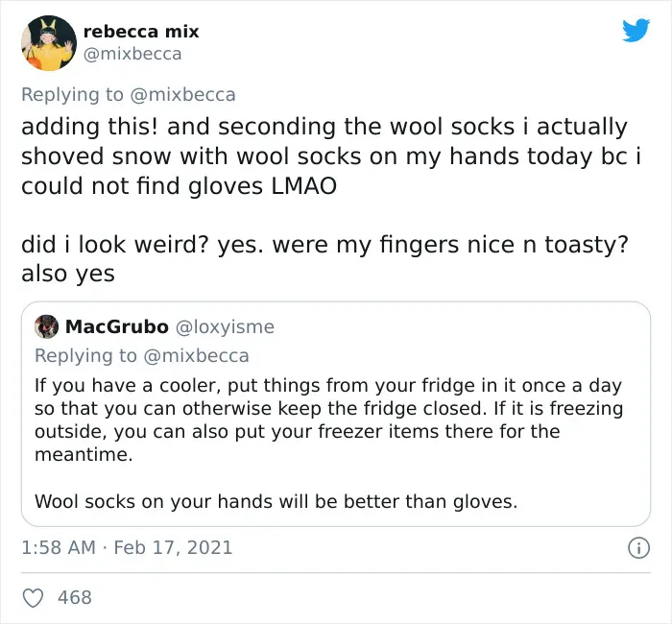Click the main tweet text about shoveling snow
672x624 pixels.
pyautogui.click(x=331, y=156)
